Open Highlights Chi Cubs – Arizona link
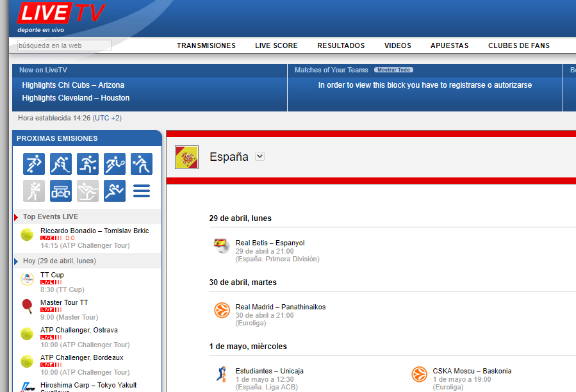 73,85
